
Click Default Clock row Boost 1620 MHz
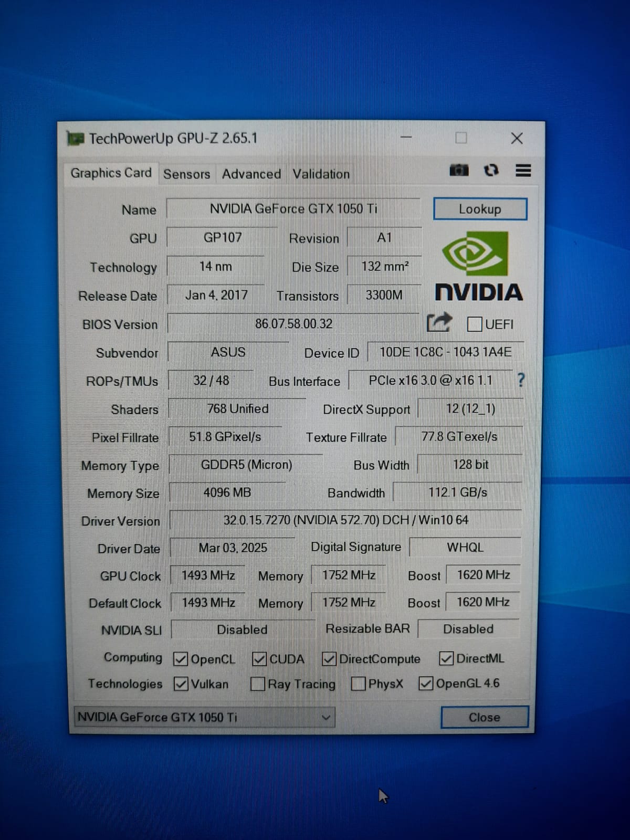point(483,602)
